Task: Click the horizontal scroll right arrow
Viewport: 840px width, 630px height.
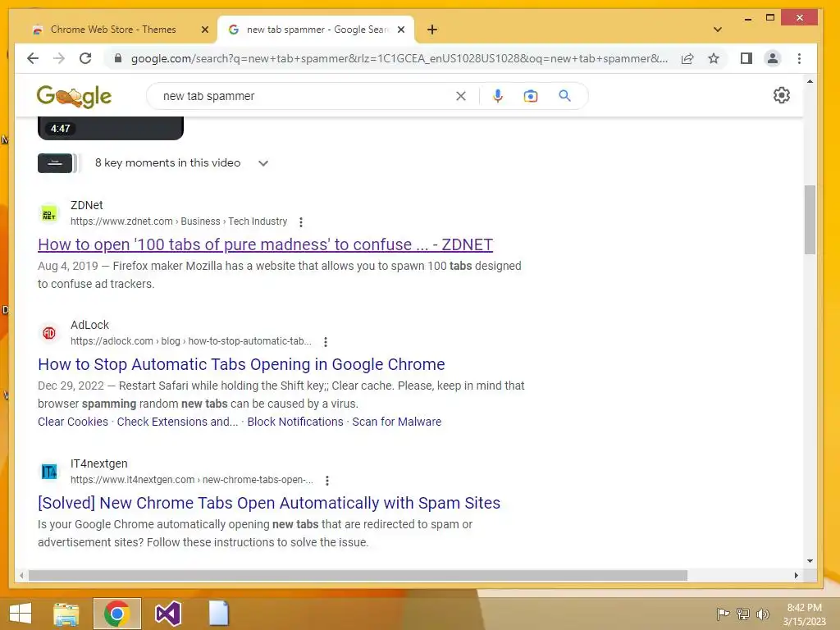Action: coord(796,575)
